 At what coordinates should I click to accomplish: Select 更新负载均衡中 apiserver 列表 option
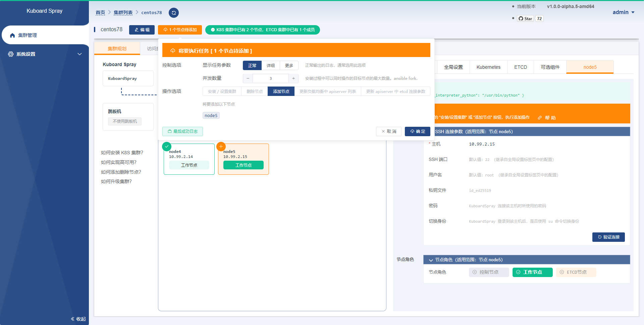click(328, 91)
